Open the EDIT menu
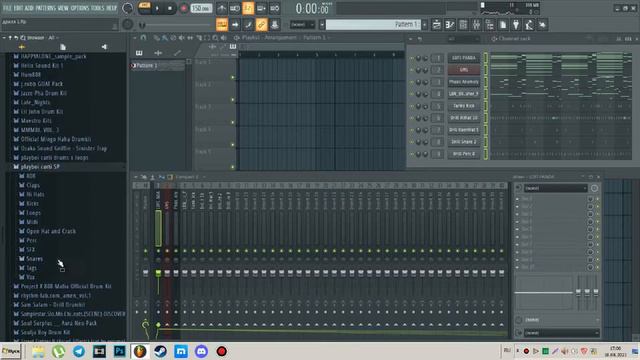Image resolution: width=640 pixels, height=360 pixels. [x=18, y=8]
